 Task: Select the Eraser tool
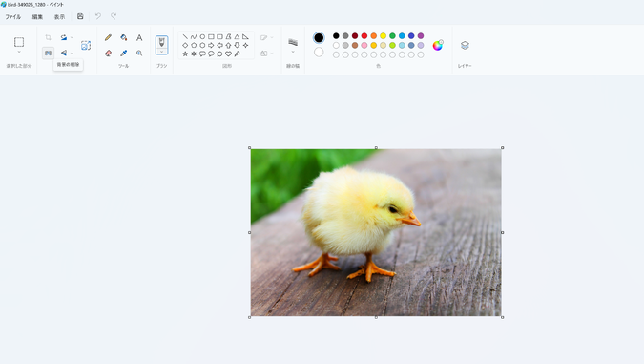coord(108,53)
